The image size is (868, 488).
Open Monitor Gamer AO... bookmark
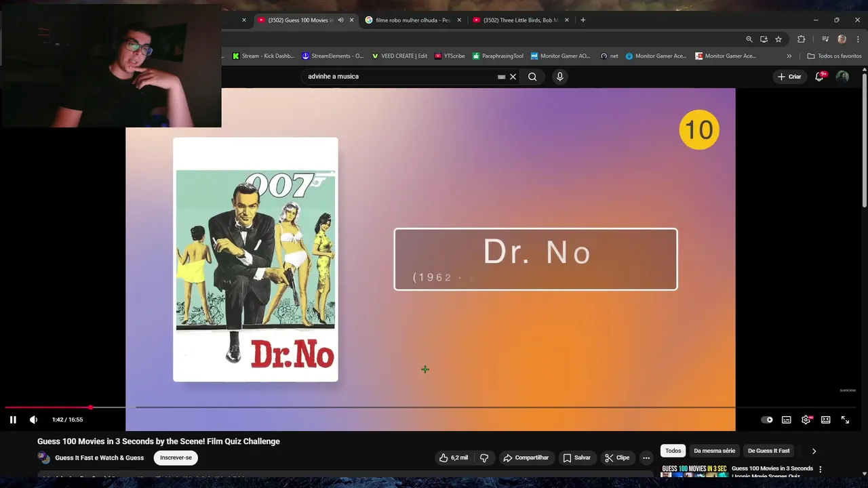[x=561, y=56]
